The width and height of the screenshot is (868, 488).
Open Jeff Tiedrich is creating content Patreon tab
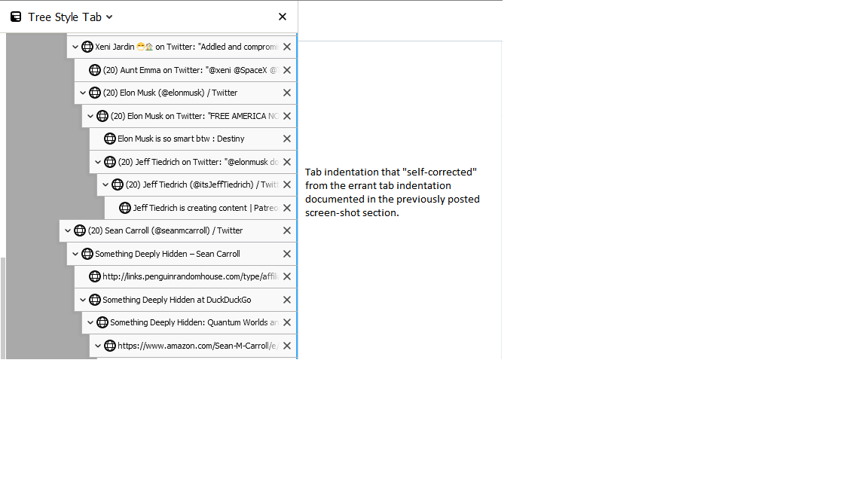point(200,208)
